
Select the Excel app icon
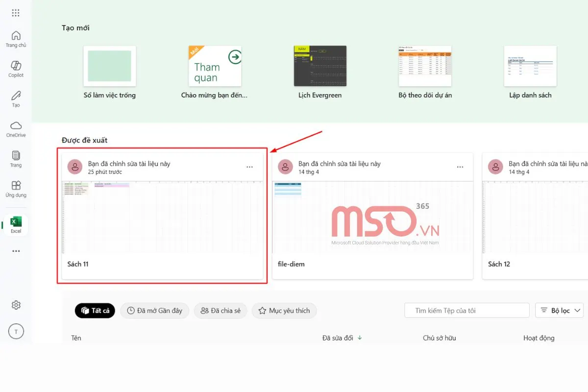pos(16,223)
